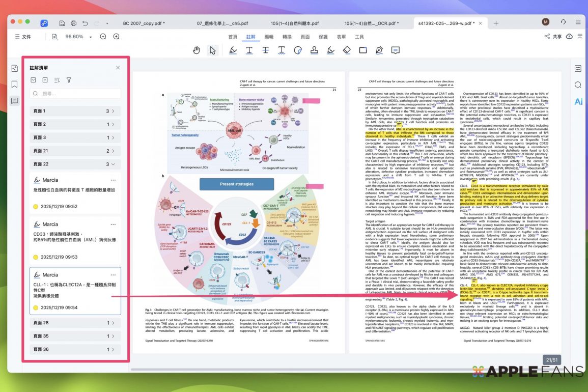Select the Eraser tool in annotation toolbar
The width and height of the screenshot is (588, 392).
tap(347, 50)
